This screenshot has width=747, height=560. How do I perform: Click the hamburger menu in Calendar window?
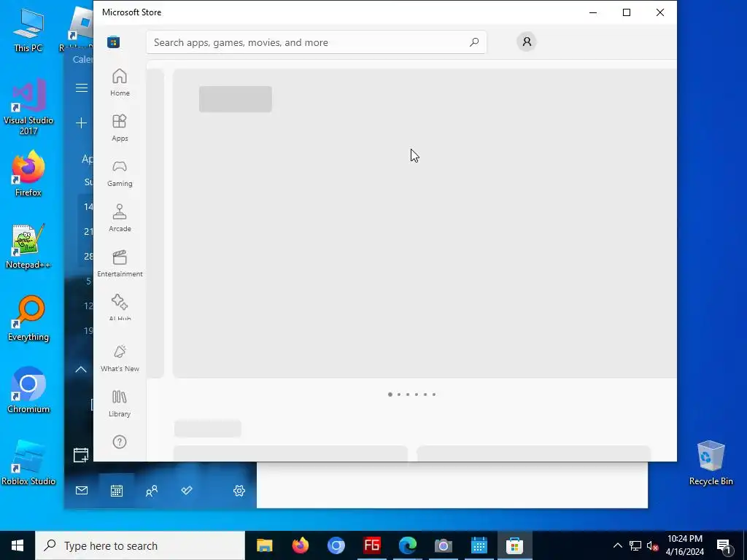[82, 87]
